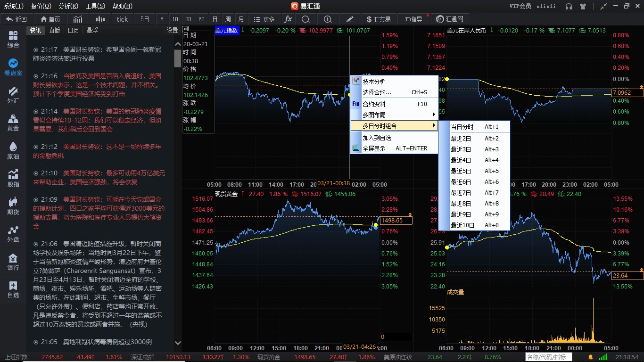Open the 黄金 gold sidebar section
The image size is (644, 362).
click(x=13, y=123)
